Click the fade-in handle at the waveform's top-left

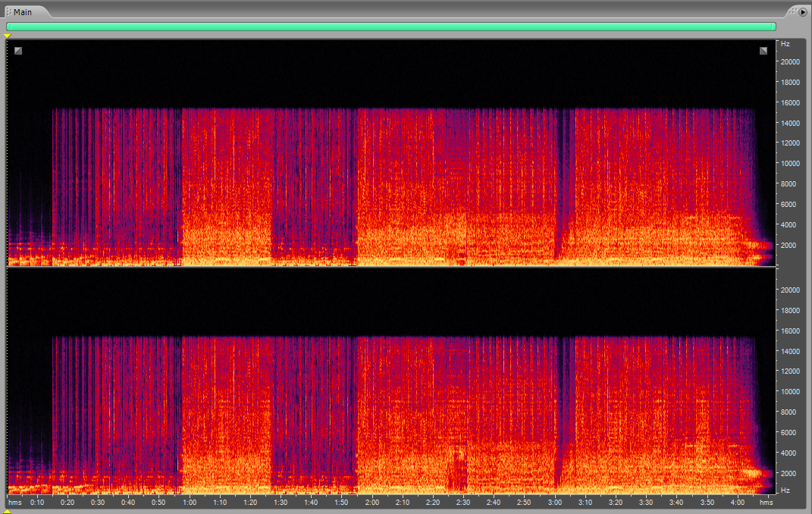(18, 51)
